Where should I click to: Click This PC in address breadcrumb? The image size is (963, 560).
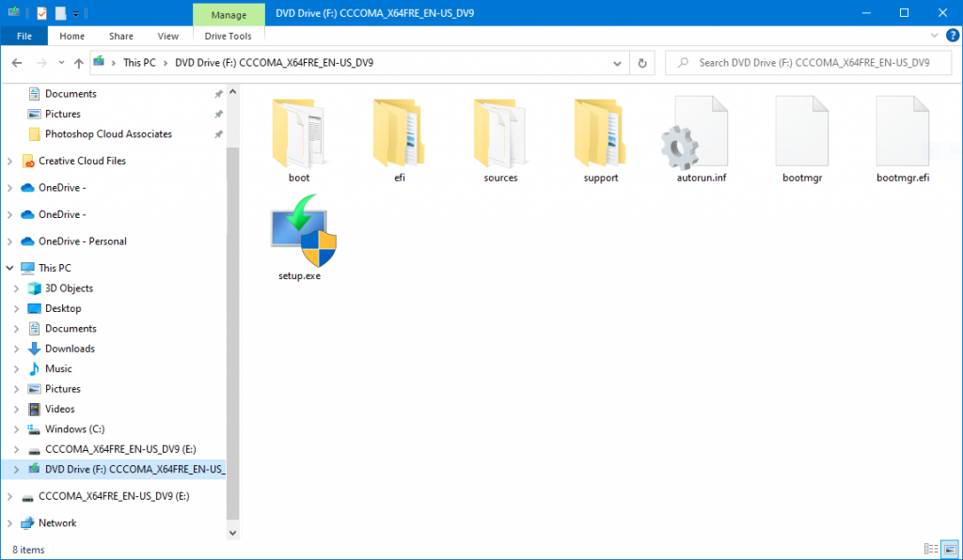click(139, 63)
